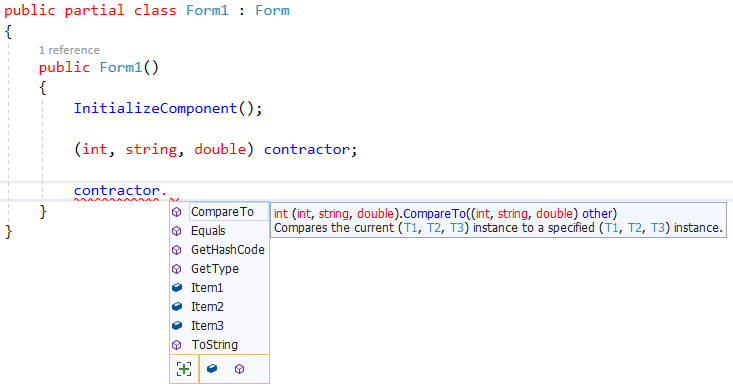Click the GetHashCode method cube icon
Image resolution: width=733 pixels, height=391 pixels.
point(177,250)
